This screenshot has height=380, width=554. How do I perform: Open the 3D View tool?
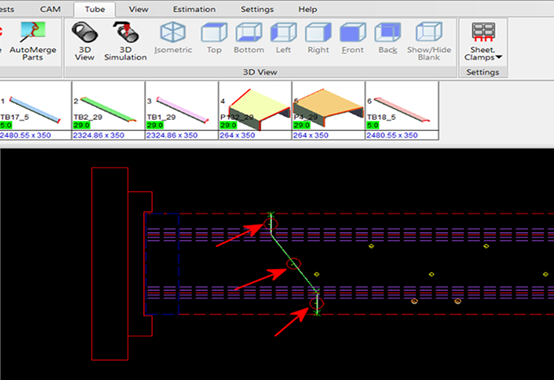[84, 41]
